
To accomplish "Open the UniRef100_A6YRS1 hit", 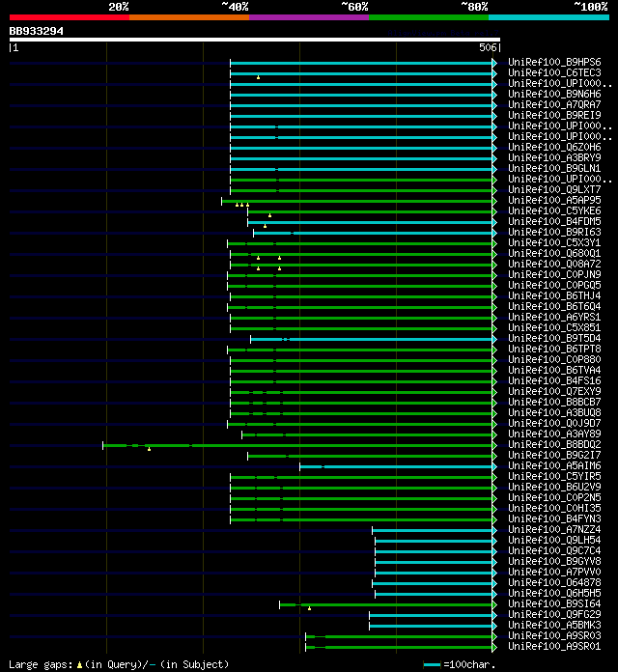I will click(554, 317).
